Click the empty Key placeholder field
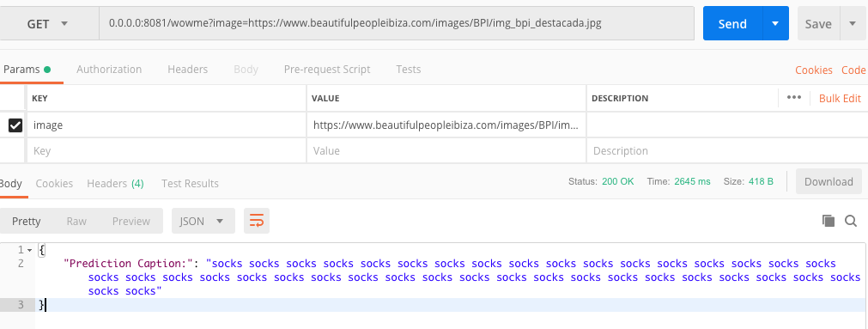 click(166, 150)
